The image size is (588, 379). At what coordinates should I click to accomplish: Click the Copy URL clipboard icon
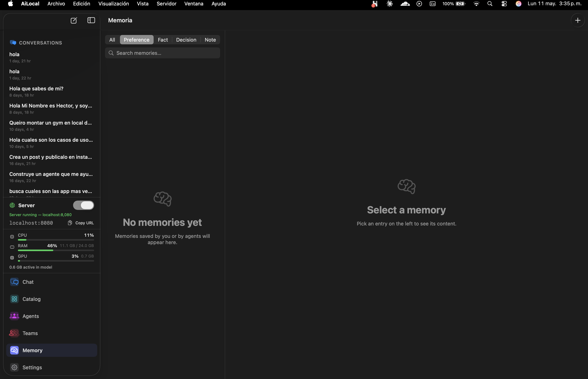(x=70, y=223)
